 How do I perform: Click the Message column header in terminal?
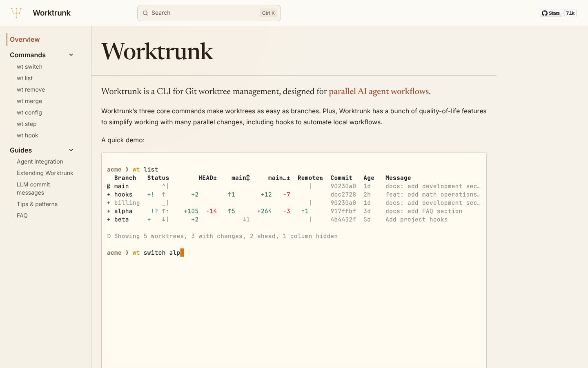[x=398, y=178]
